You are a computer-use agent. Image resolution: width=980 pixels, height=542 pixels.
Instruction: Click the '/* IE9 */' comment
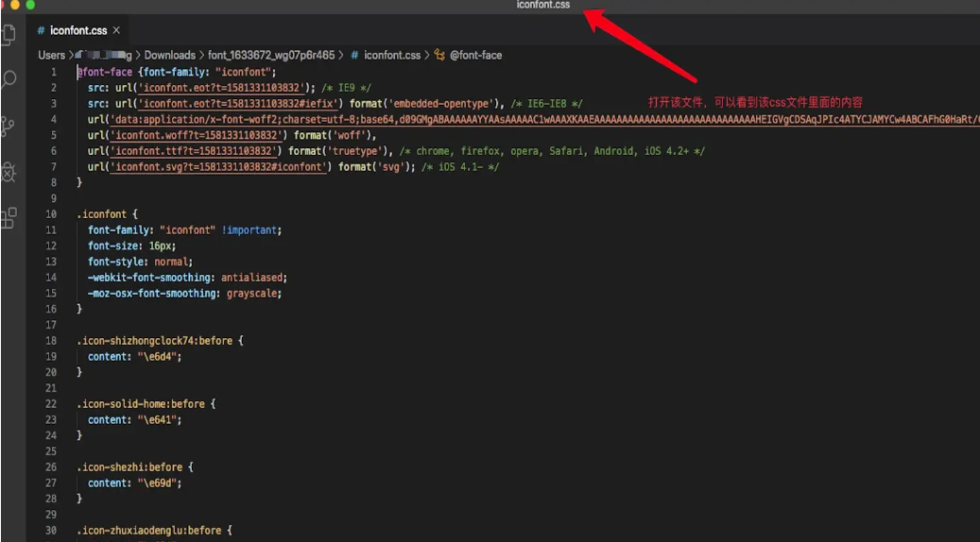[347, 88]
